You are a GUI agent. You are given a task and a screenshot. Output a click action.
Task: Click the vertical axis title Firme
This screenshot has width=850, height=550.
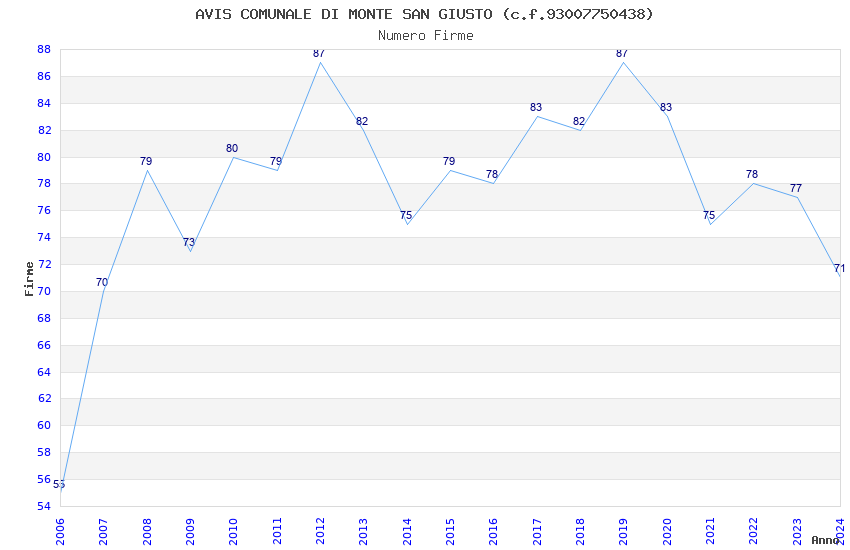tap(29, 279)
